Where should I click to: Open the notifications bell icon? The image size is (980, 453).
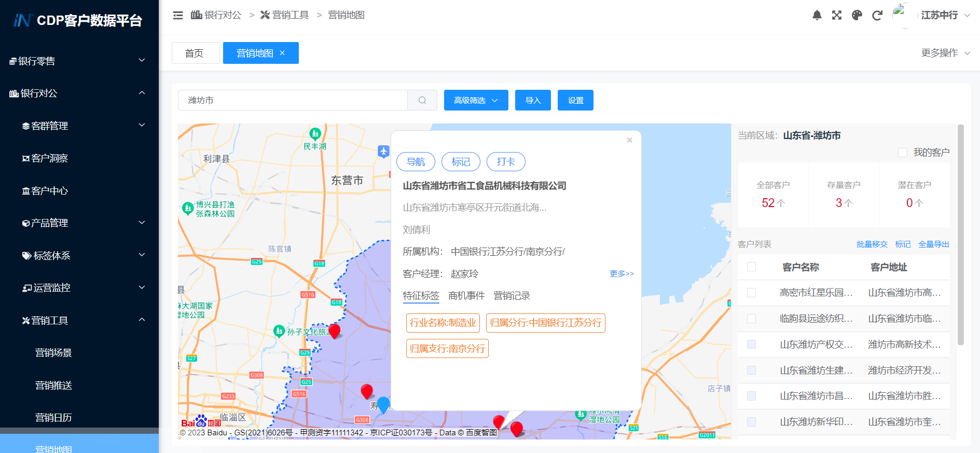[x=817, y=15]
